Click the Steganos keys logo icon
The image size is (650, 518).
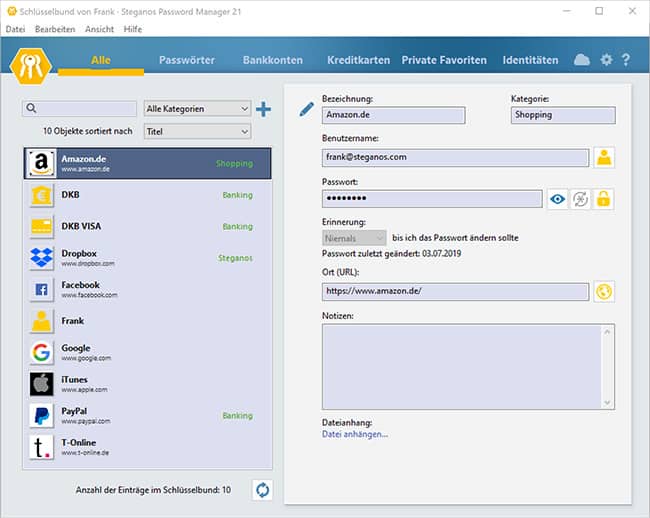coord(31,65)
